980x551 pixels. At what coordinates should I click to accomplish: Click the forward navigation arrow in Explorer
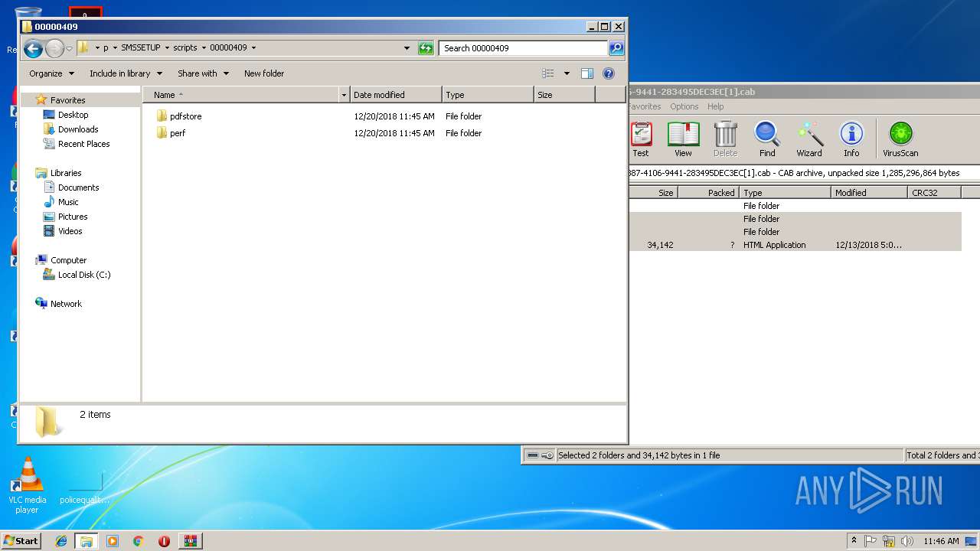[x=54, y=49]
